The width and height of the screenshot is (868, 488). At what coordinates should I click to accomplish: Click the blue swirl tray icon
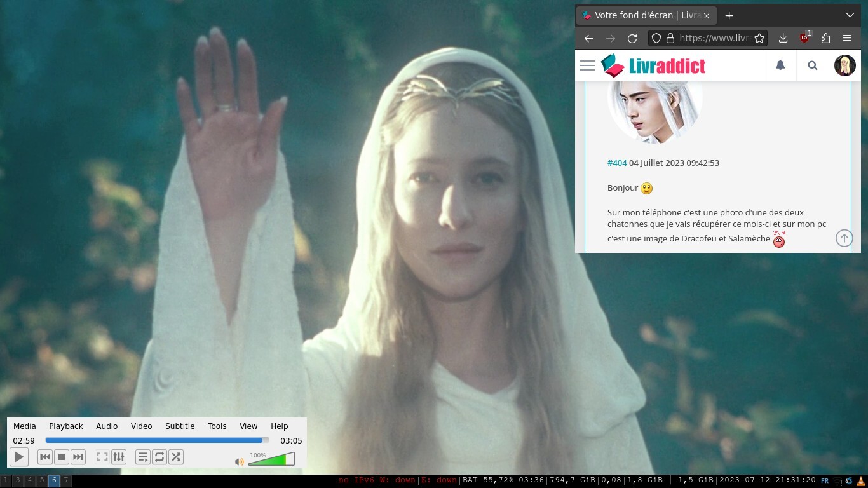[x=850, y=481]
